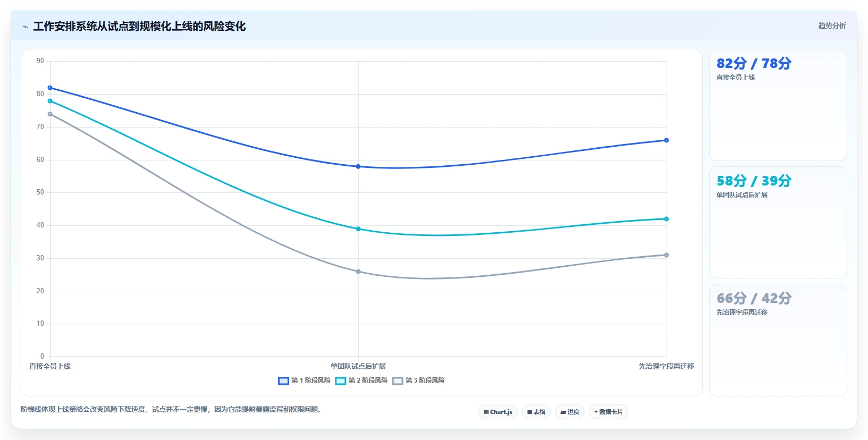Toggle the 第 2 阶段风险 legend item

pos(361,380)
